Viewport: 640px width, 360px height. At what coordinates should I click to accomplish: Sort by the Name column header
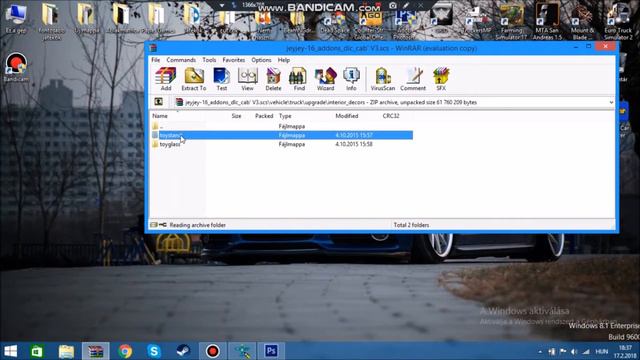(160, 116)
